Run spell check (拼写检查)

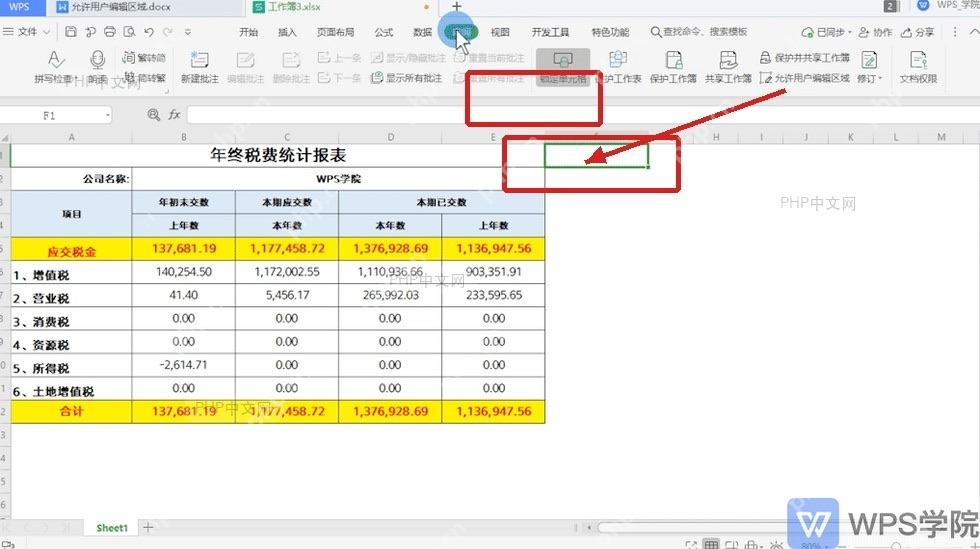(55, 68)
